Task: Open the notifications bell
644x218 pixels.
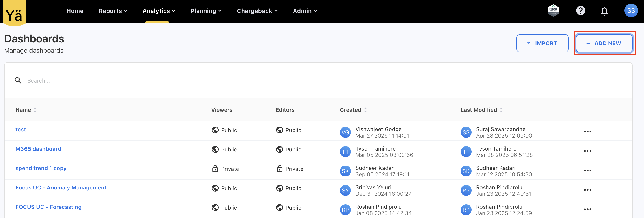Action: pyautogui.click(x=604, y=11)
